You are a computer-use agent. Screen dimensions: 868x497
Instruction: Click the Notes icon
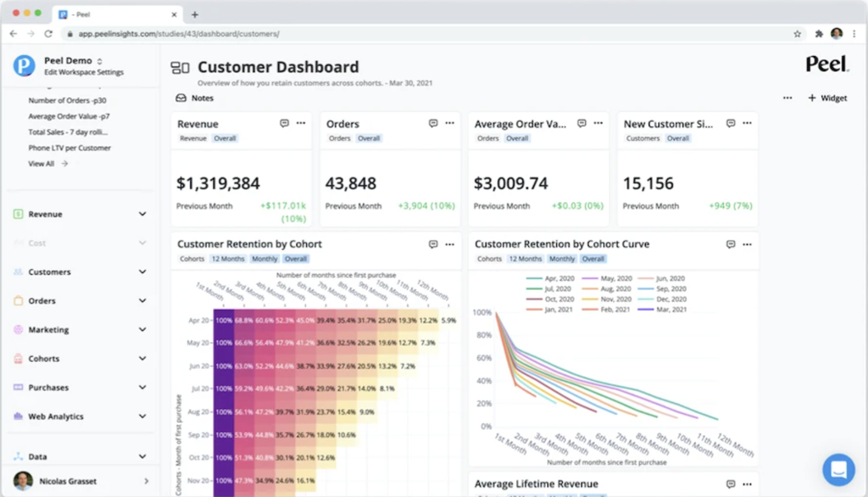pyautogui.click(x=181, y=98)
